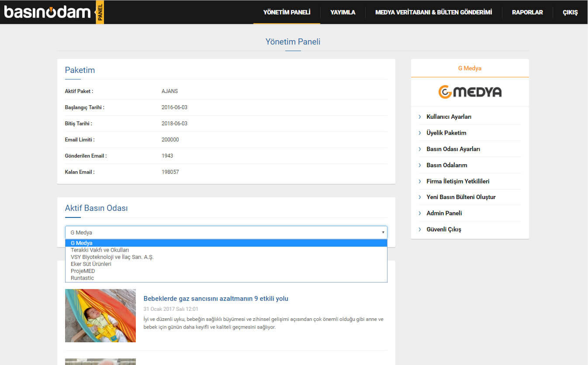Open the Yönetim Paneli nav tab
This screenshot has width=588, height=365.
point(287,12)
